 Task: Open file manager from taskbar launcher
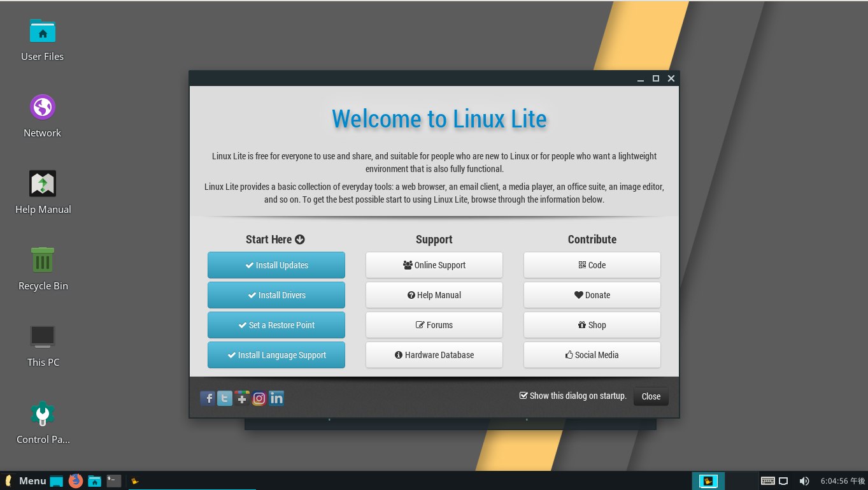[x=95, y=480]
